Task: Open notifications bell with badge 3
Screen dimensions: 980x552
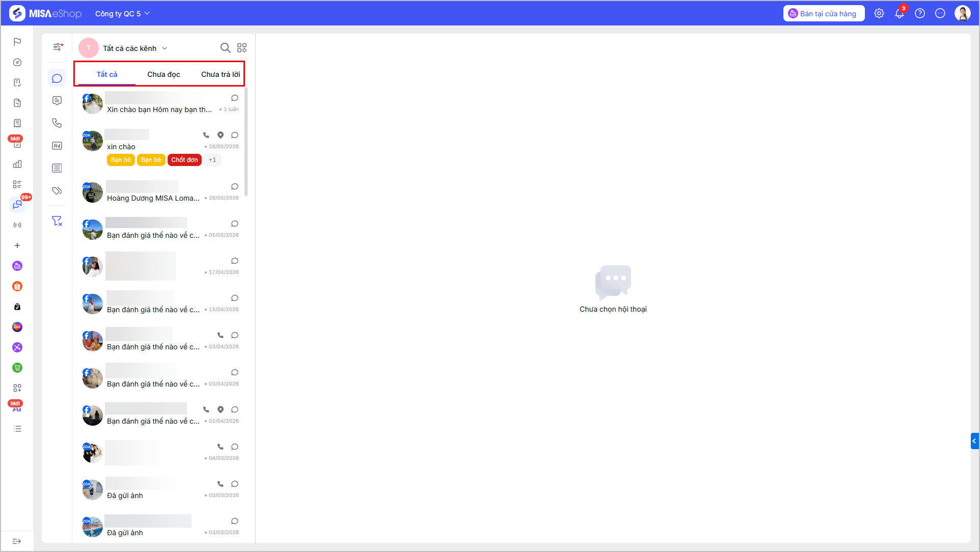Action: (900, 13)
